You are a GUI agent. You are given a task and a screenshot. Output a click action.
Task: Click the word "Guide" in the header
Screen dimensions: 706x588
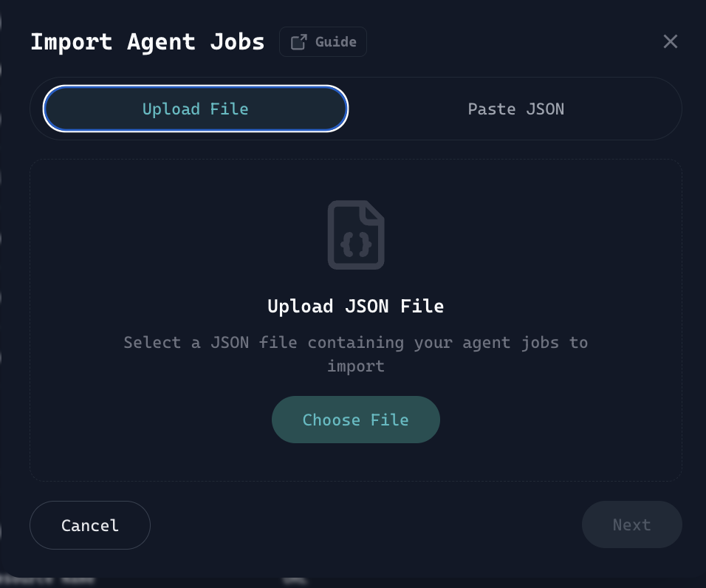coord(336,42)
